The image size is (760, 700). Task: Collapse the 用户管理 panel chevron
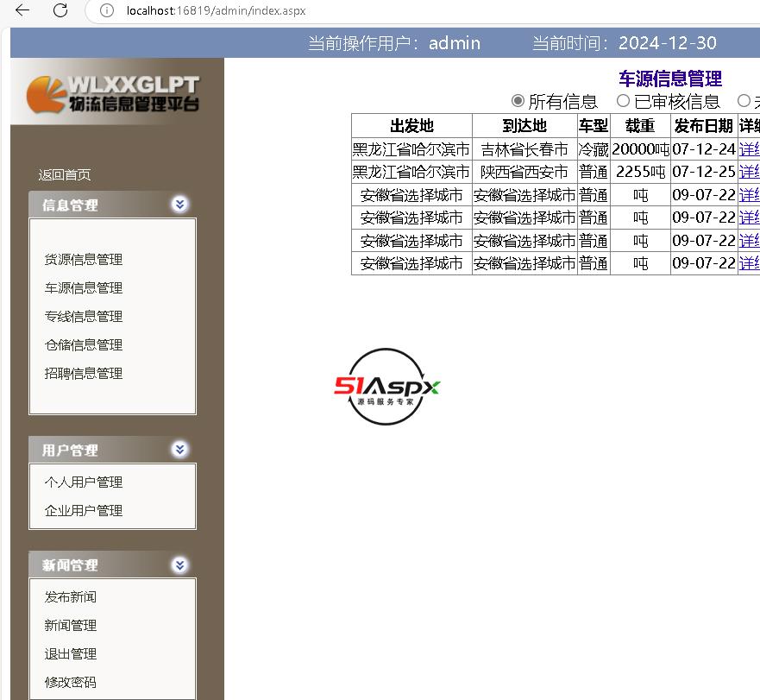pos(179,449)
